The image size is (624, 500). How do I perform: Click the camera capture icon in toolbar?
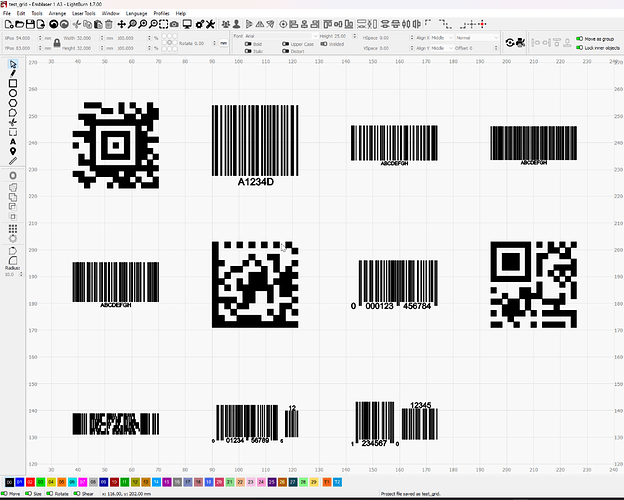tap(174, 24)
